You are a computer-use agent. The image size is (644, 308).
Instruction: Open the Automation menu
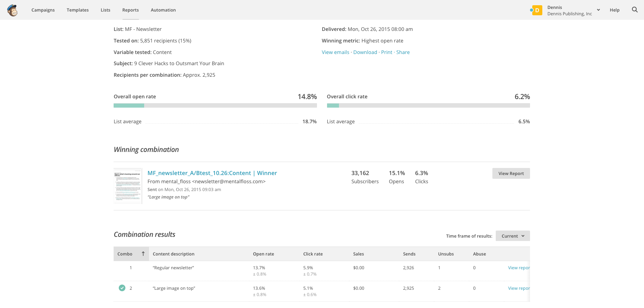163,10
